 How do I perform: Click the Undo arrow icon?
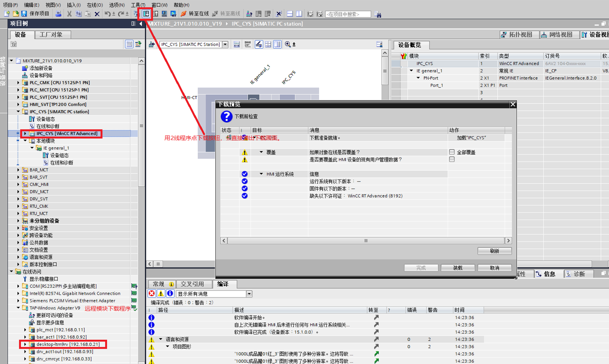(107, 14)
